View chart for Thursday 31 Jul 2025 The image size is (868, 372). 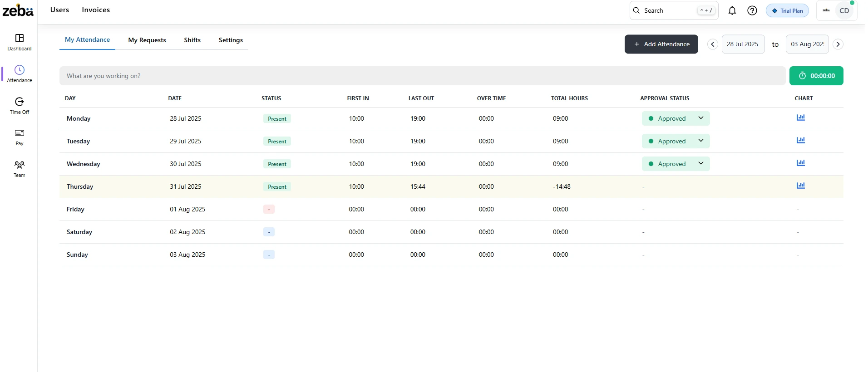tap(801, 186)
